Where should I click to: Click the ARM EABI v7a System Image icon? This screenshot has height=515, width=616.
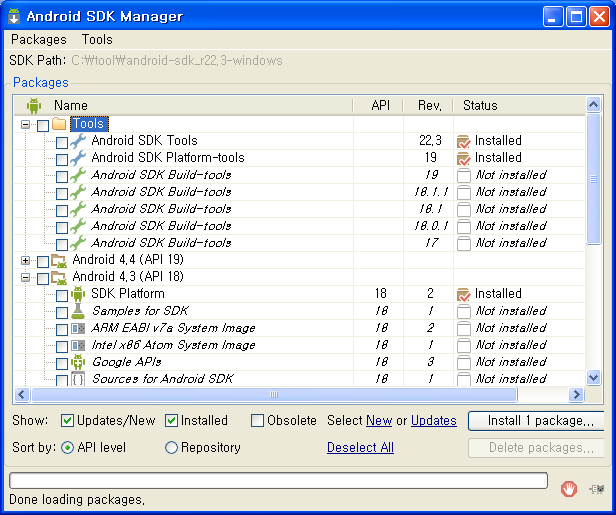point(78,328)
